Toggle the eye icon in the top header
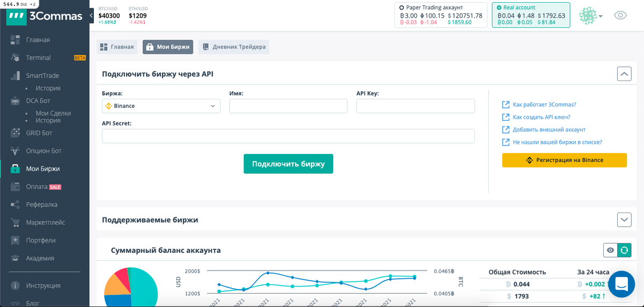Screen dimensions: 644x307 click(x=620, y=16)
